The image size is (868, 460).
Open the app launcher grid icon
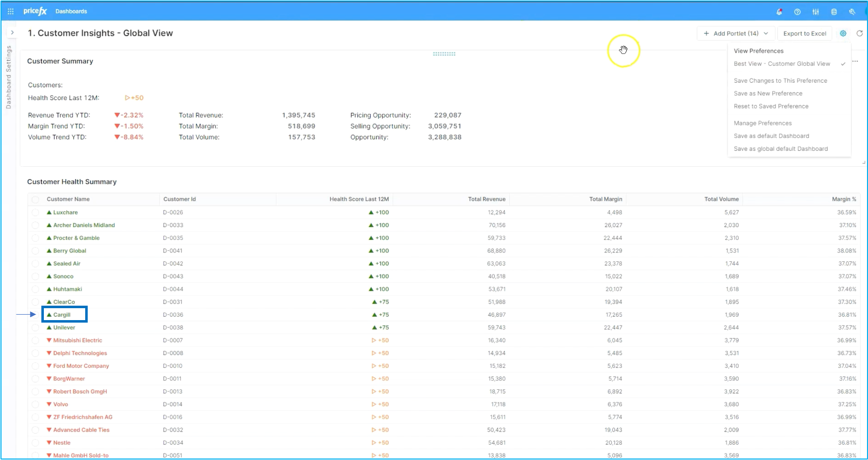tap(10, 11)
